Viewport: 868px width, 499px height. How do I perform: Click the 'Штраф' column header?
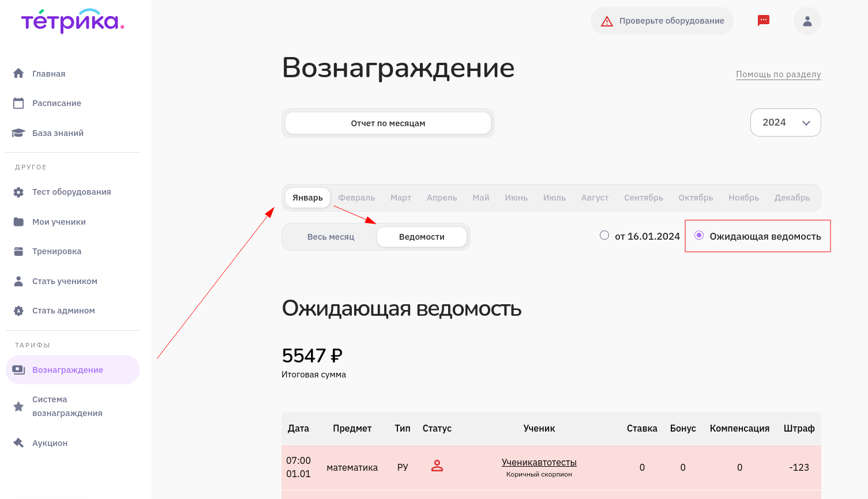coord(799,428)
